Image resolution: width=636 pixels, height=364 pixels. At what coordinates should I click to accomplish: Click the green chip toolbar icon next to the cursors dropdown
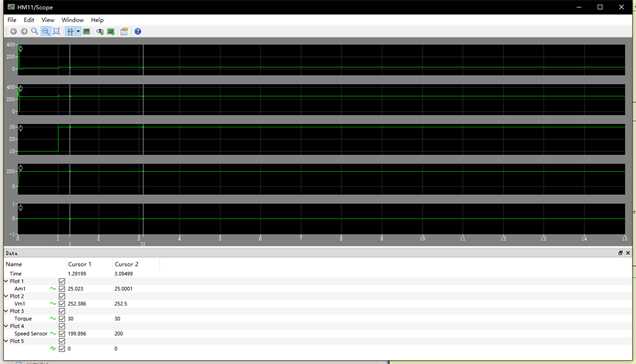[x=86, y=31]
